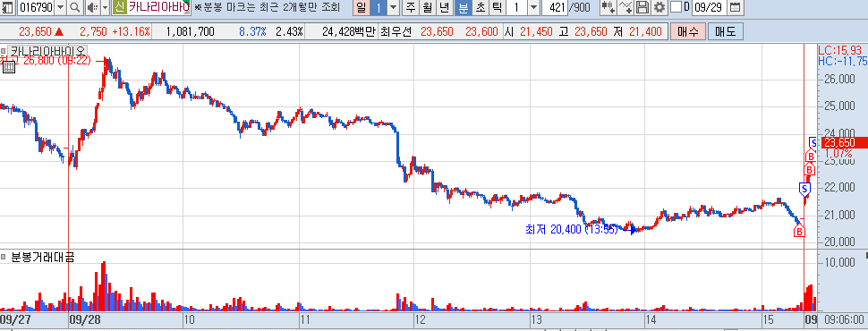868x331 pixels.
Task: Switch to the 틱 (tick) period tab
Action: point(498,8)
